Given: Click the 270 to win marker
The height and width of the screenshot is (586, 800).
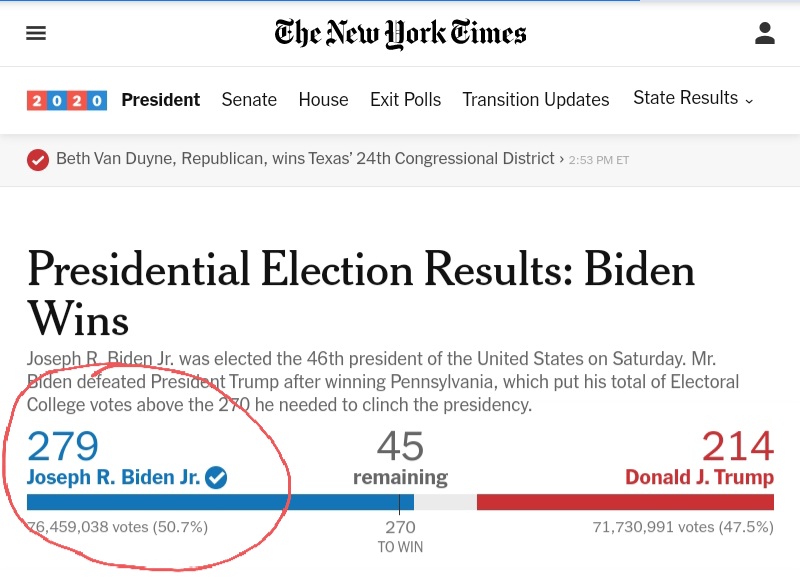Looking at the screenshot, I should click(400, 536).
